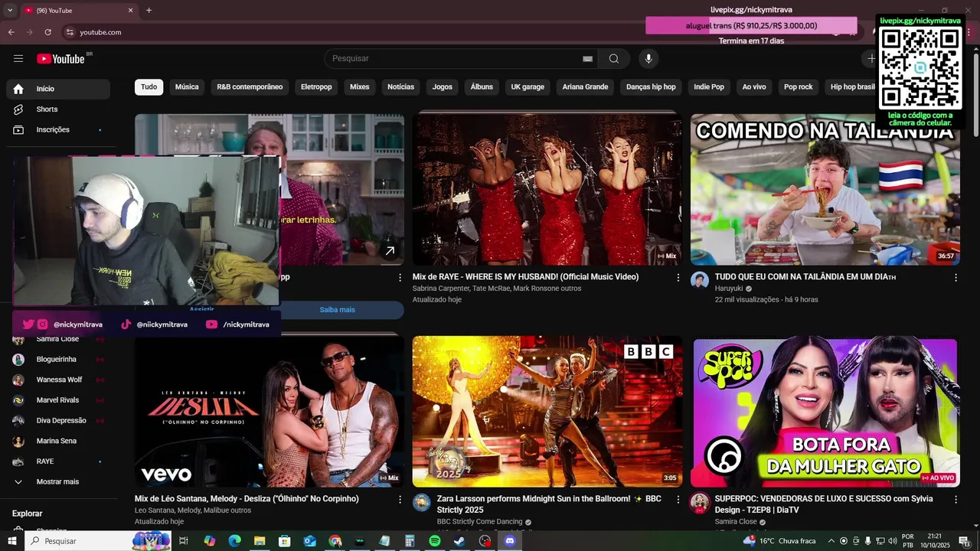Filter by UK garage chip
The height and width of the screenshot is (551, 980).
(528, 87)
